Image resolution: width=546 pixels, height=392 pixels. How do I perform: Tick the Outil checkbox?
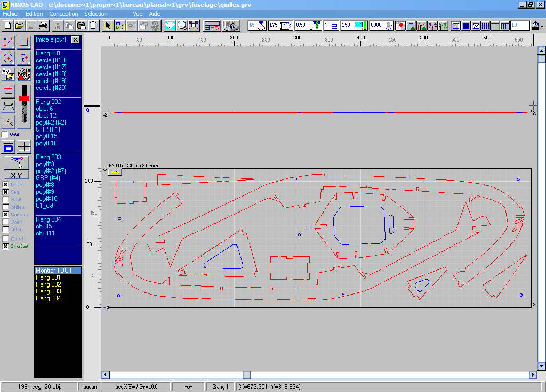(x=5, y=135)
